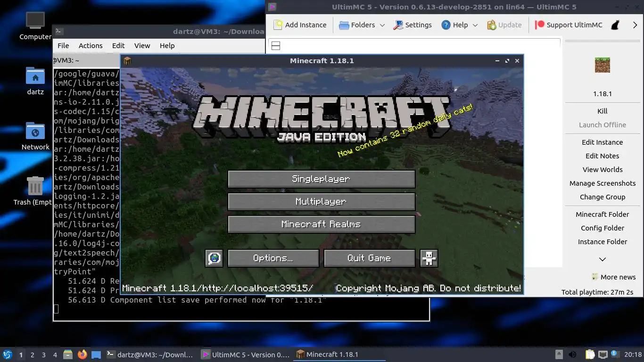Click Total playtime status text
The image size is (644, 362).
(x=597, y=292)
